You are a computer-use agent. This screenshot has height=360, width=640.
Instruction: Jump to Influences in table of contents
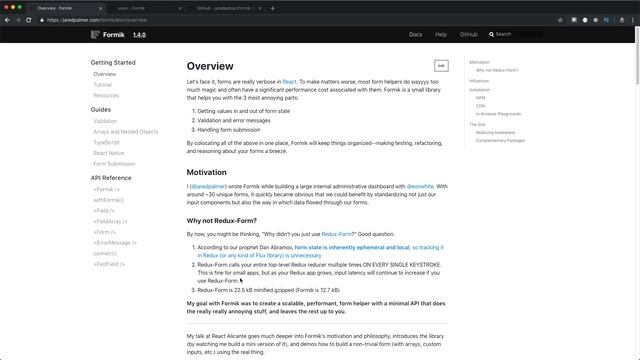(479, 81)
